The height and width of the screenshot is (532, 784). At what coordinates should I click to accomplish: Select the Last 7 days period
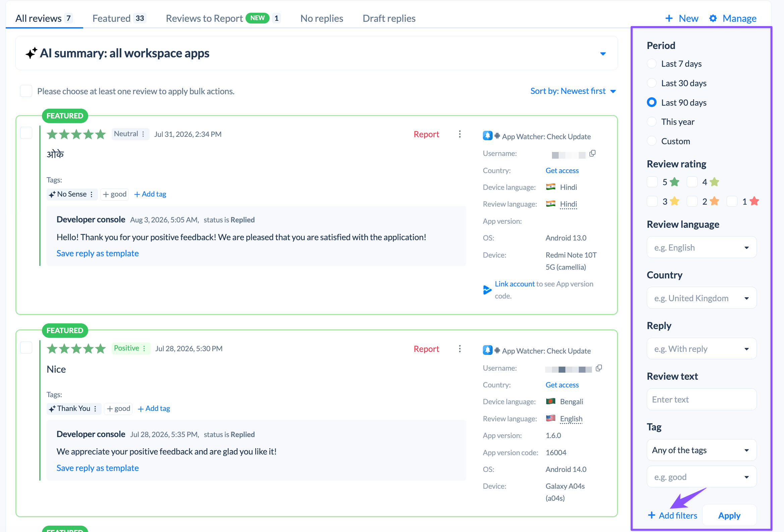[x=652, y=64]
